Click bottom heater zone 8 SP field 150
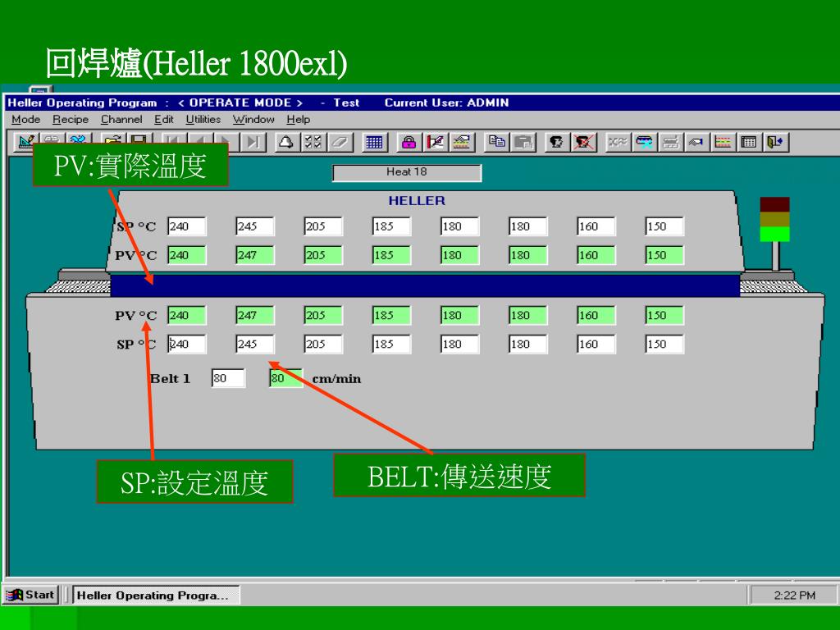This screenshot has width=840, height=630. click(664, 344)
